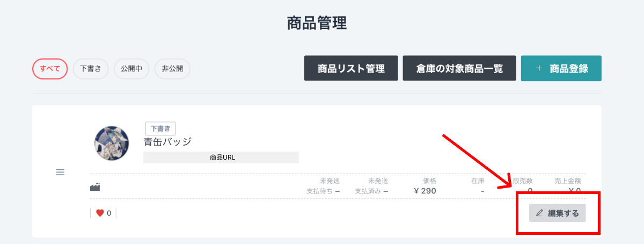644x244 pixels.
Task: Click the red heart favorites icon
Action: click(x=100, y=213)
